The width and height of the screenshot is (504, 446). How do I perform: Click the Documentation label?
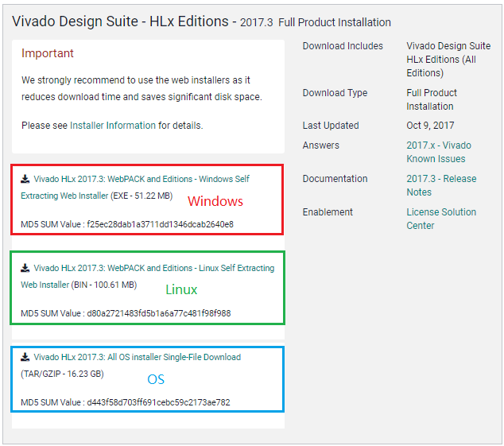335,179
